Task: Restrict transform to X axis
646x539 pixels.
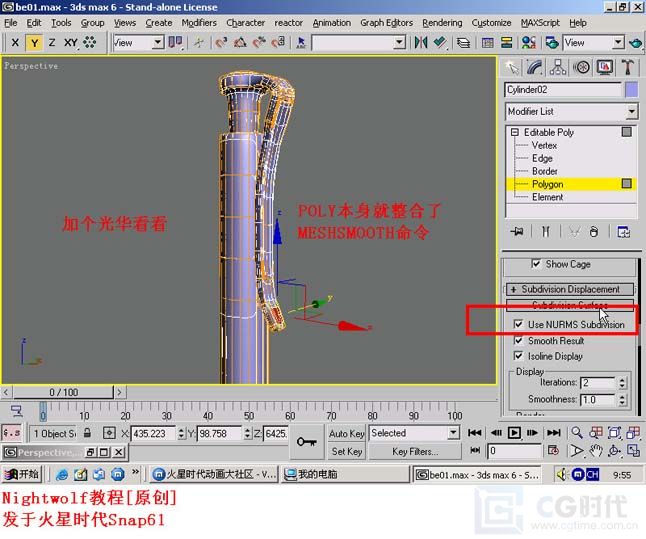Action: pyautogui.click(x=15, y=42)
